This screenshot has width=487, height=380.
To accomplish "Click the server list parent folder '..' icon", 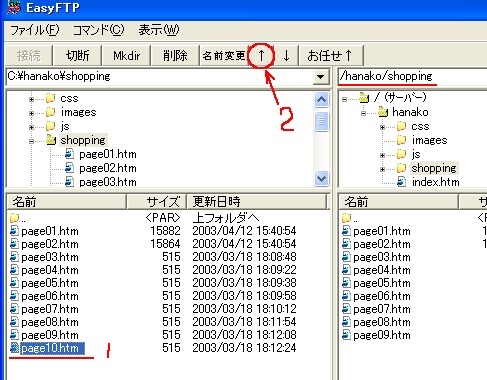I will 346,218.
